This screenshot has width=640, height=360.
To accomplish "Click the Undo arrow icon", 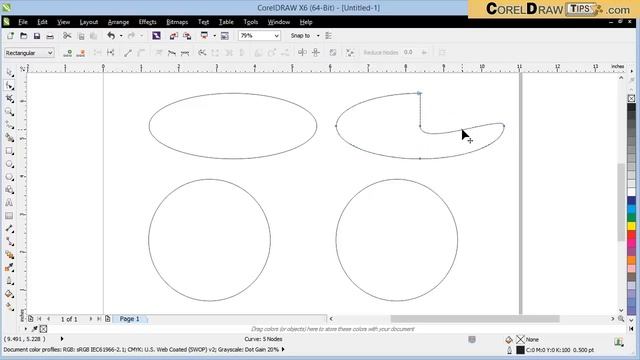I will 111,36.
